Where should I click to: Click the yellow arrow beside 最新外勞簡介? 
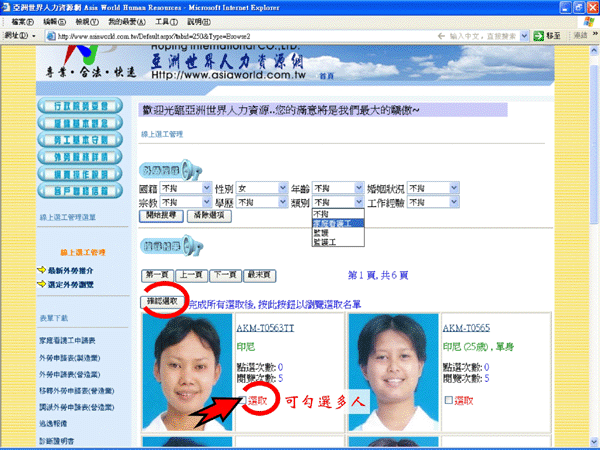(41, 270)
